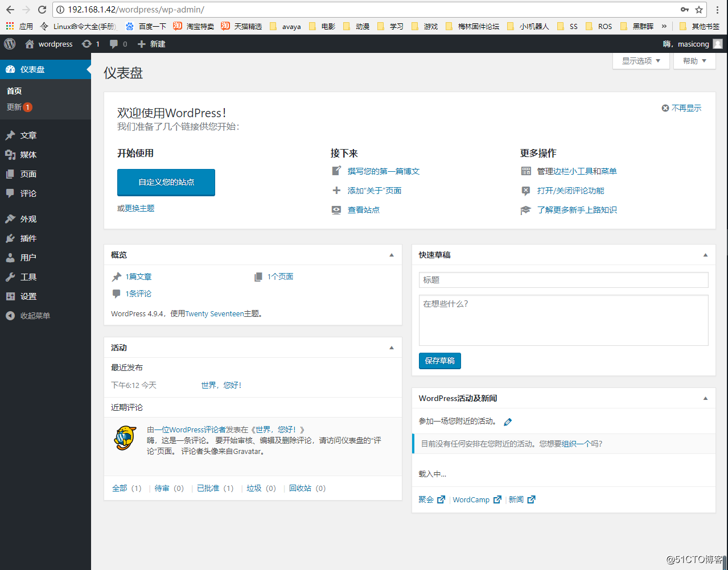Click commenter Gravatar image
728x570 pixels.
tap(125, 438)
